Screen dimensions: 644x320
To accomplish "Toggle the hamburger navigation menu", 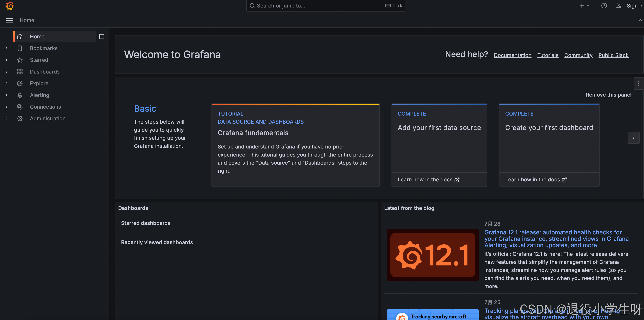I will [10, 20].
